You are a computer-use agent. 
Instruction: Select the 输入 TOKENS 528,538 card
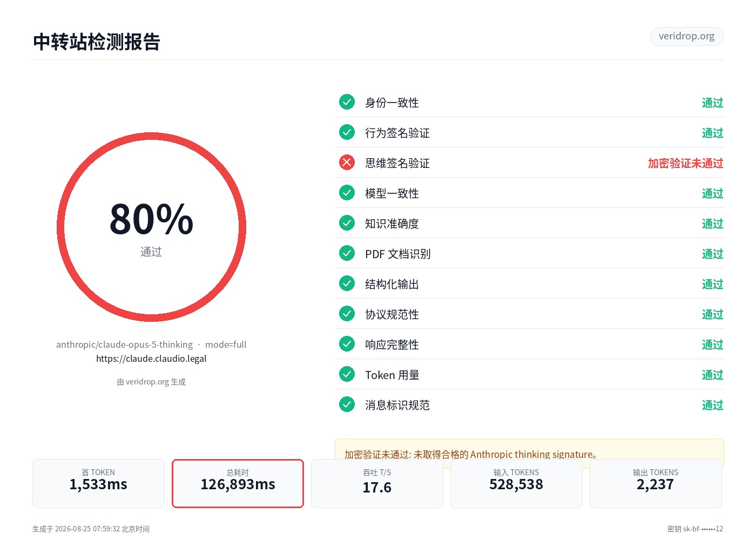[516, 483]
